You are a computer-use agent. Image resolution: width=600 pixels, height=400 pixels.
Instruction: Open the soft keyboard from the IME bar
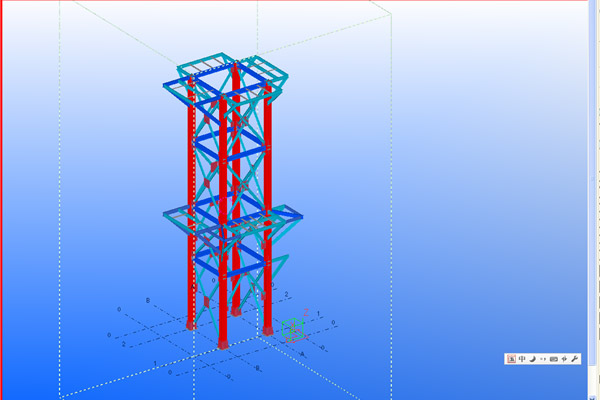pyautogui.click(x=553, y=359)
